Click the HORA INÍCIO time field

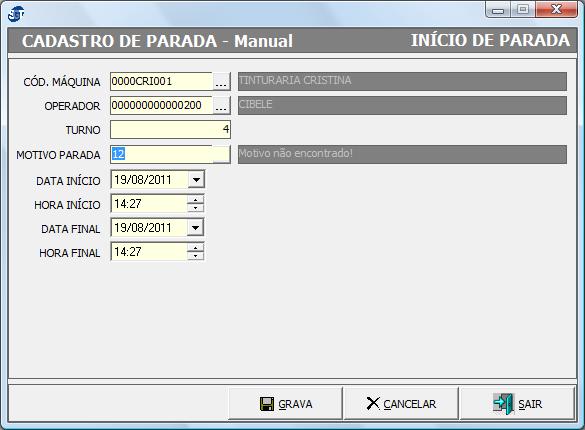pos(150,204)
